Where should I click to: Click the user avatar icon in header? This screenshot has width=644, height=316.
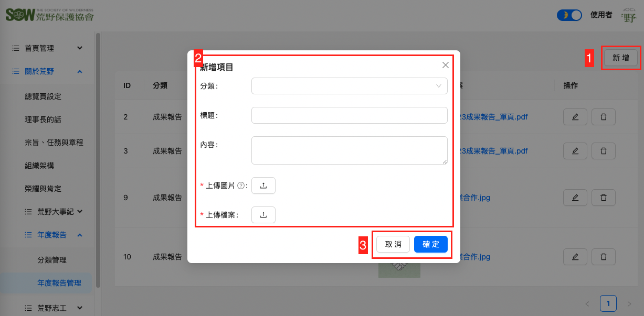click(x=628, y=15)
